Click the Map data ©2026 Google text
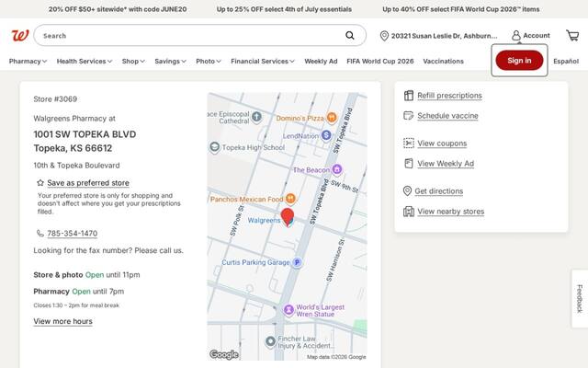The image size is (588, 368). pyautogui.click(x=336, y=357)
